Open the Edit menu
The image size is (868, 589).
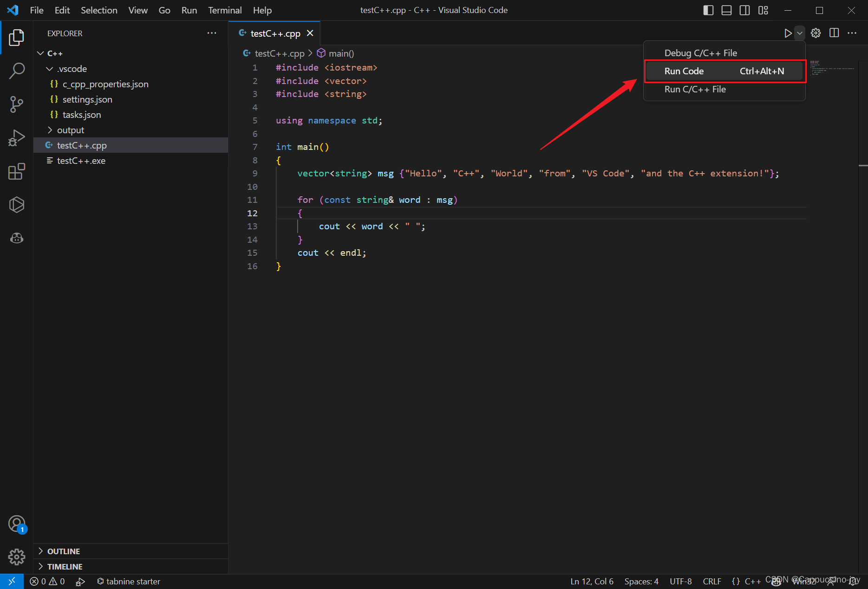click(62, 10)
